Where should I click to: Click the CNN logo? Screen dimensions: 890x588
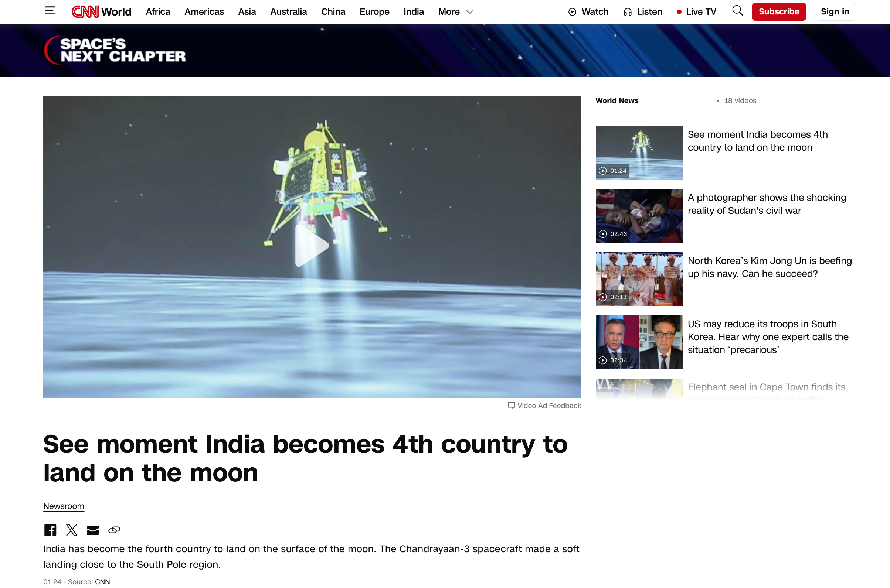[85, 11]
